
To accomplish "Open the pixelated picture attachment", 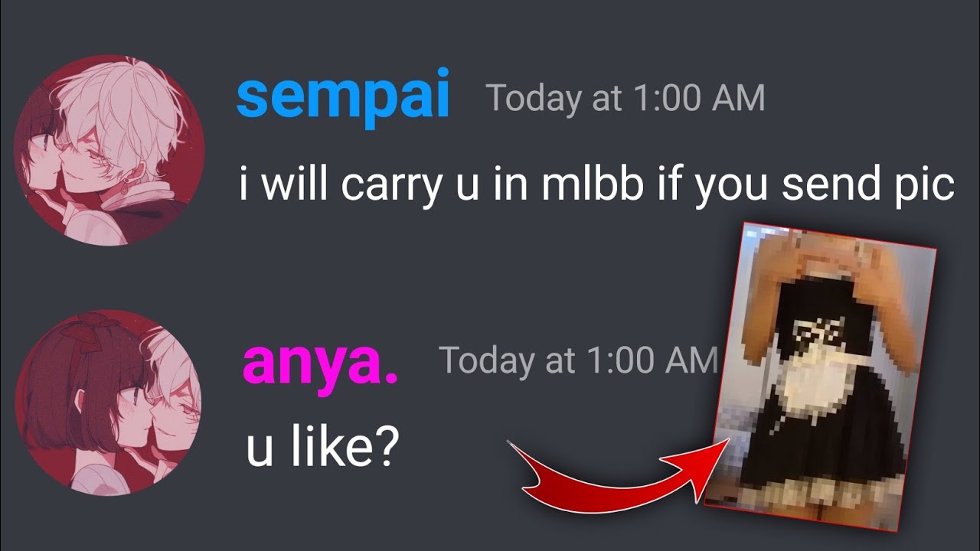I will click(821, 375).
